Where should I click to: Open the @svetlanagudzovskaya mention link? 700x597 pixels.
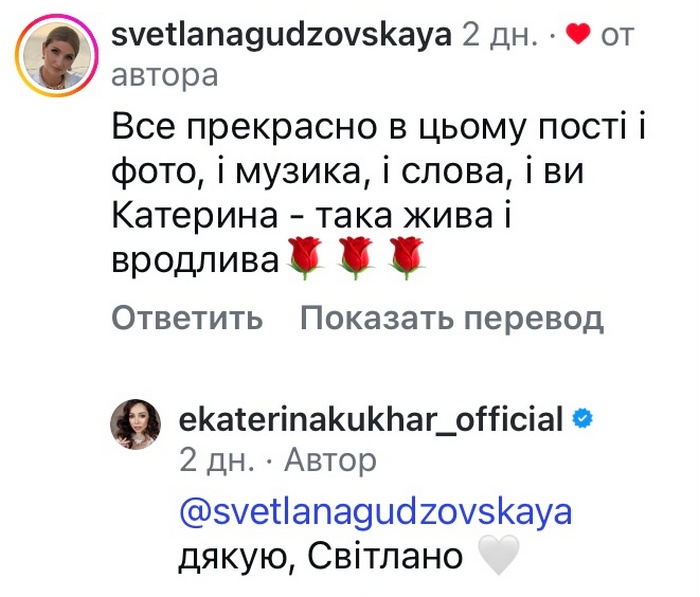point(375,511)
